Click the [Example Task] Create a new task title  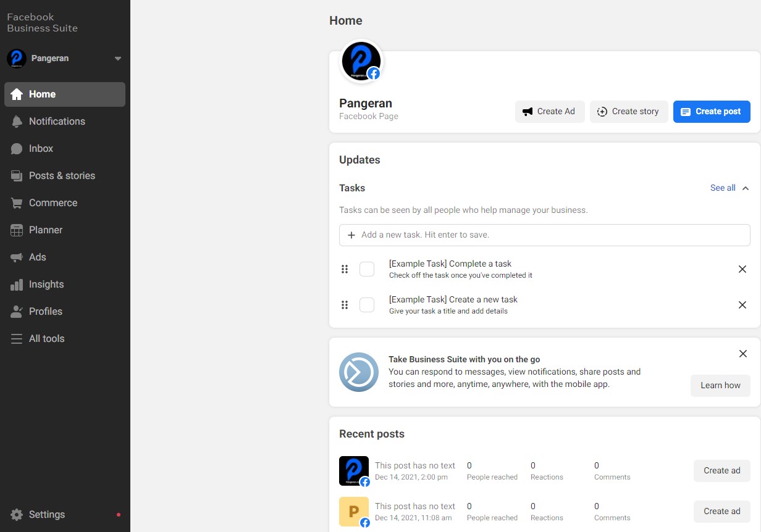click(x=453, y=299)
